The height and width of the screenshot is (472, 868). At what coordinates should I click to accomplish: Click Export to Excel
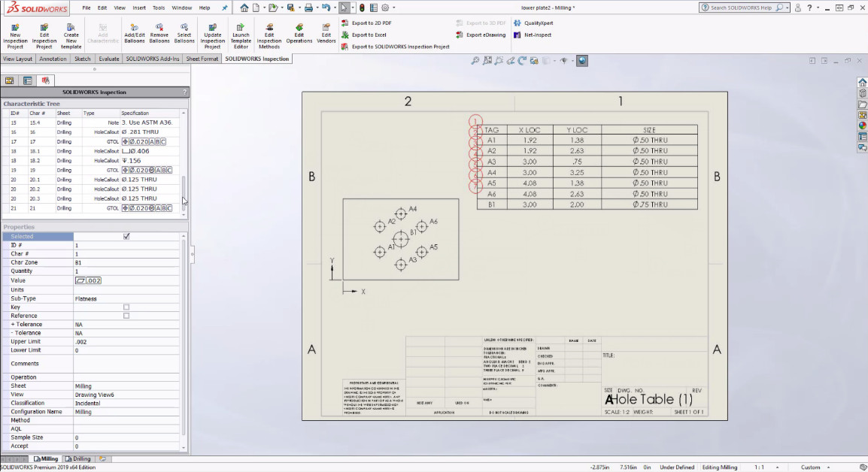[x=369, y=35]
